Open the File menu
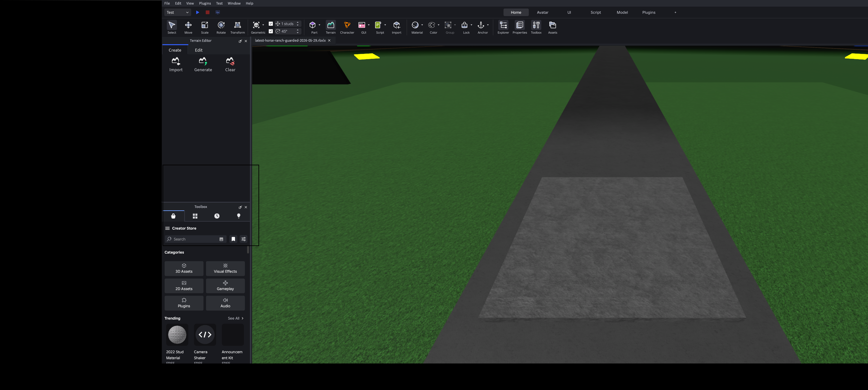The width and height of the screenshot is (868, 390). point(167,3)
